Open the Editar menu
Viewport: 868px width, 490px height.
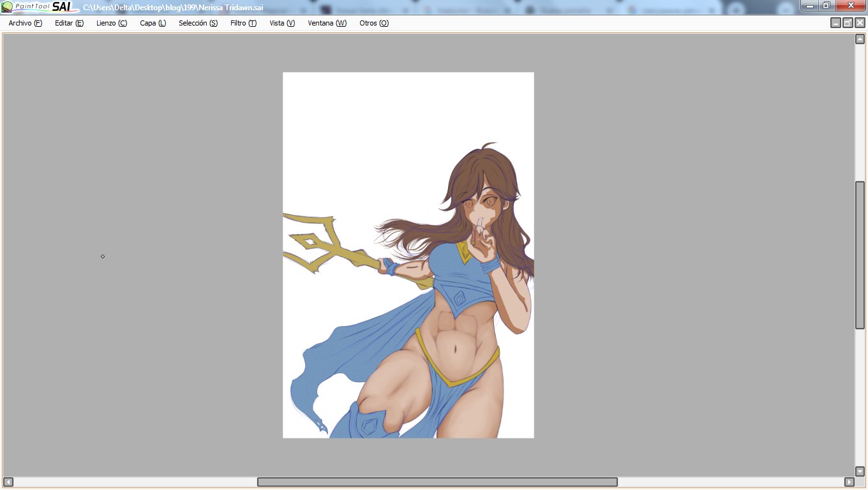(69, 23)
